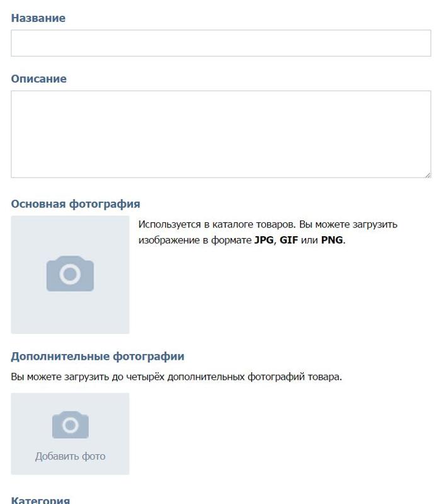This screenshot has height=504, width=448.
Task: Click the Основная фотография heading
Action: pos(76,203)
